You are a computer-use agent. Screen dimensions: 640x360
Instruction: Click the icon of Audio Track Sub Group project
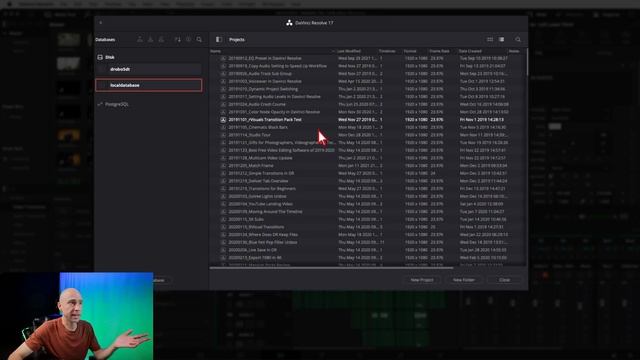tap(223, 74)
